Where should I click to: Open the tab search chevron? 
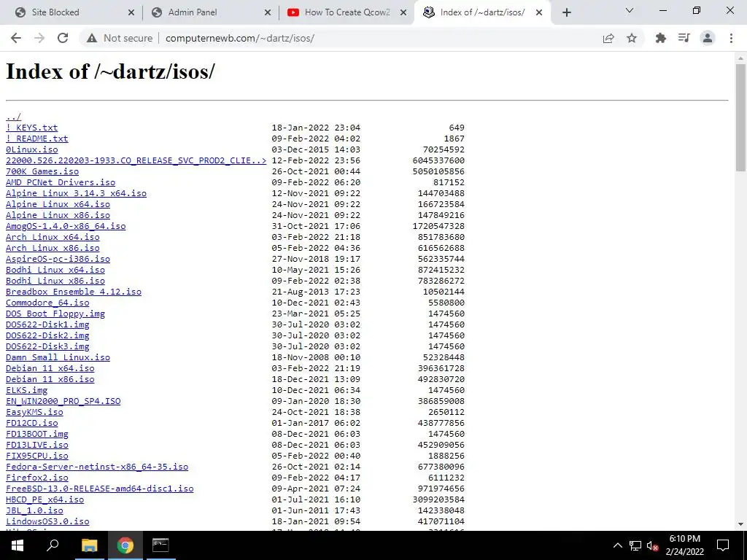point(630,10)
